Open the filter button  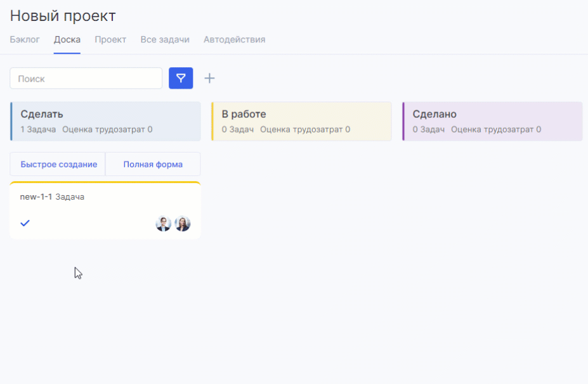pos(181,78)
